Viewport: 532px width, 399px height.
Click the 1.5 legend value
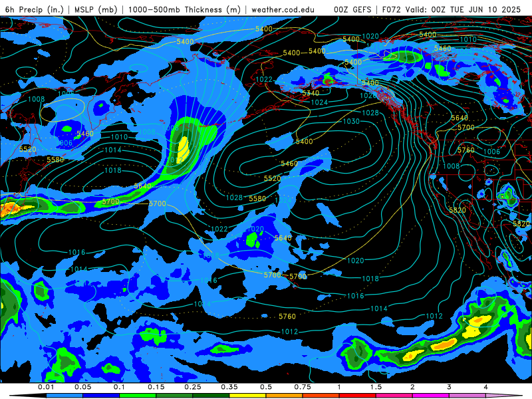click(376, 387)
